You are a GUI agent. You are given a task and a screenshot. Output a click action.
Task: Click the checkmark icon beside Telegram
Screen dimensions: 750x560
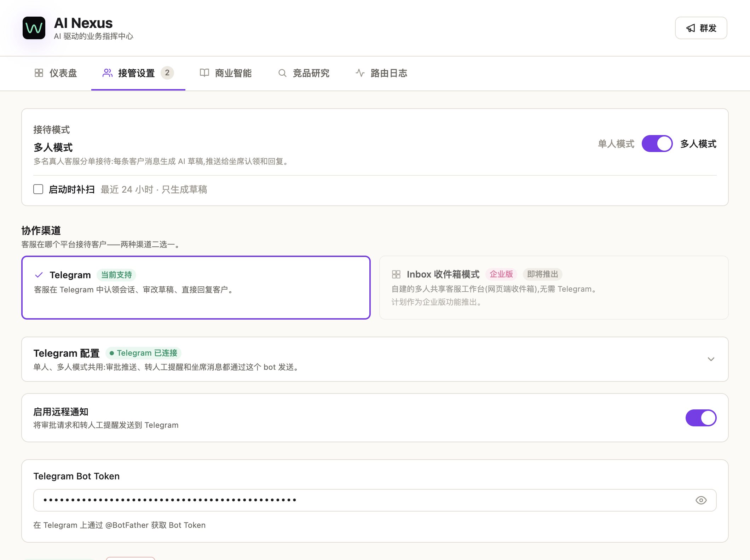click(x=39, y=275)
